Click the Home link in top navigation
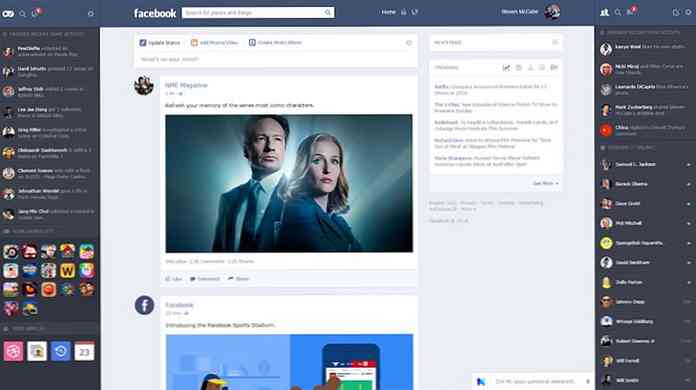Screen dimensions: 696x390 tap(388, 12)
